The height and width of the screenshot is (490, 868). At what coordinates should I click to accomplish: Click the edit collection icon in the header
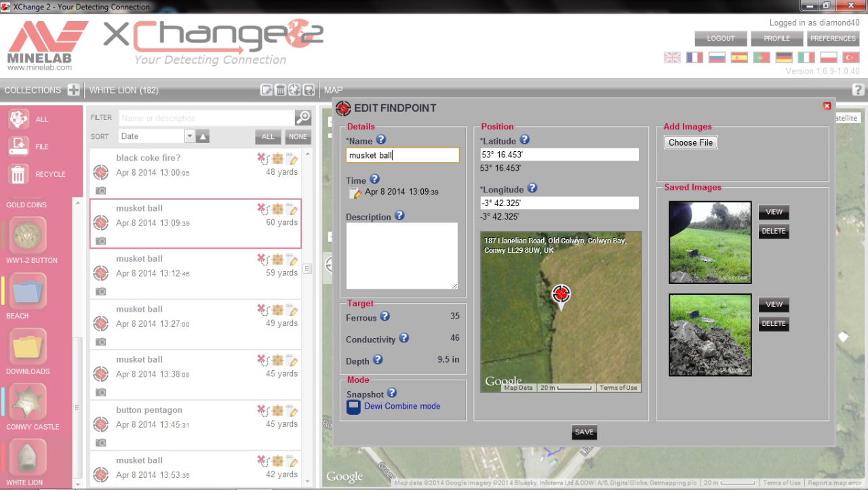[267, 90]
